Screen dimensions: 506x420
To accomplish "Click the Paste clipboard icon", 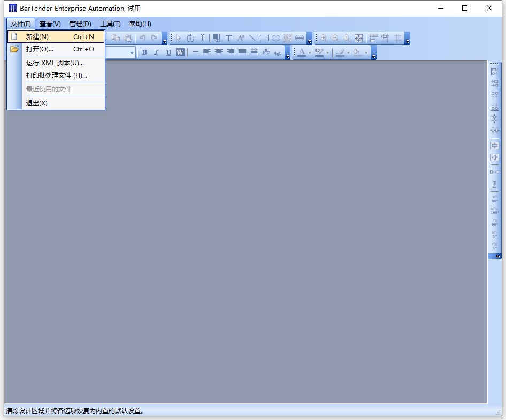I will pos(128,38).
